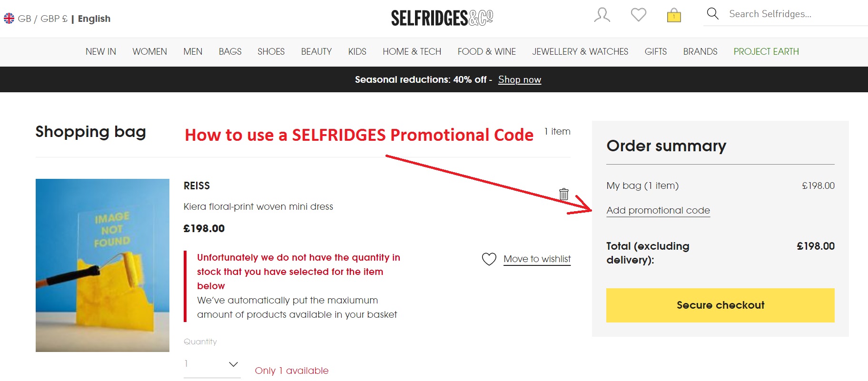Remove the REISS dress with the trash icon
This screenshot has height=381, width=868.
[x=563, y=194]
